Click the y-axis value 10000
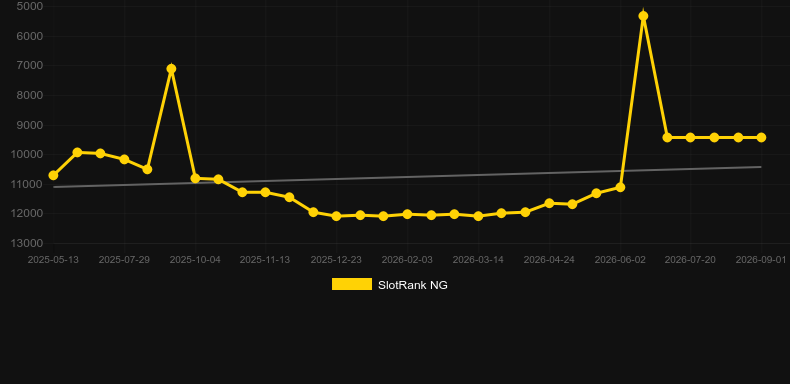 27,155
